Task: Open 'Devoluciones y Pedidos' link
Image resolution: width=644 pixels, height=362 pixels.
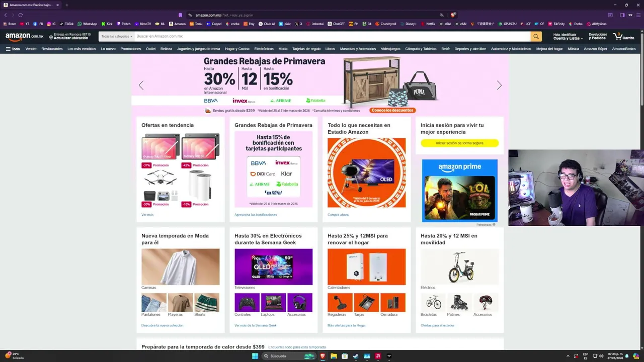Action: click(598, 37)
